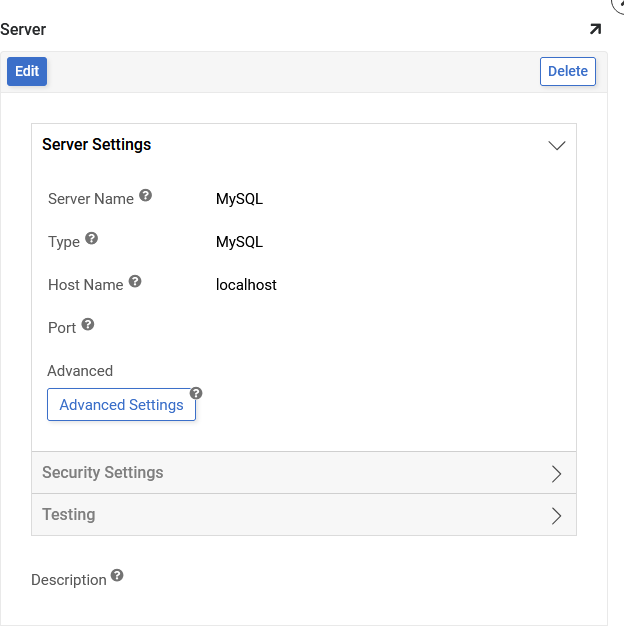Expand the Testing section arrow

[x=557, y=515]
